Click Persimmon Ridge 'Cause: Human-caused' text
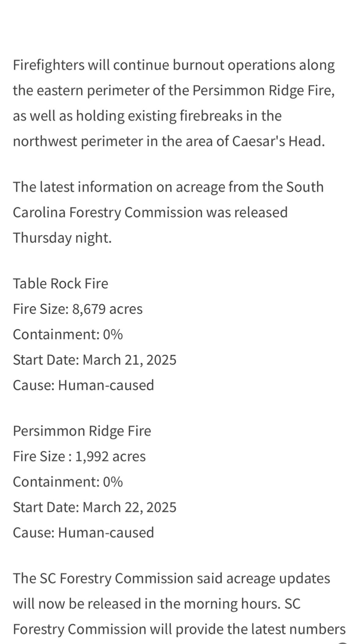Viewport: 362px width, 644px height. coord(83,533)
